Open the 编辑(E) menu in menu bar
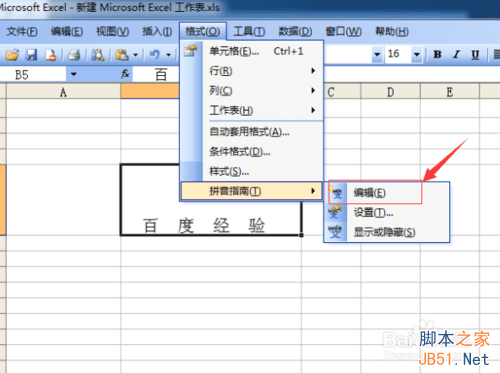This screenshot has height=373, width=500. tap(67, 32)
